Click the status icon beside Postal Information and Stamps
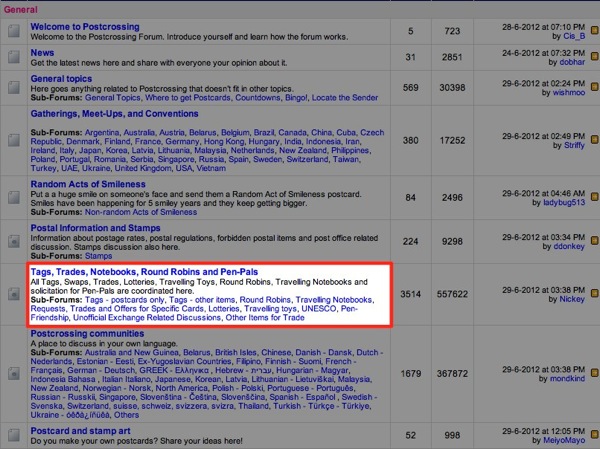 pyautogui.click(x=14, y=242)
